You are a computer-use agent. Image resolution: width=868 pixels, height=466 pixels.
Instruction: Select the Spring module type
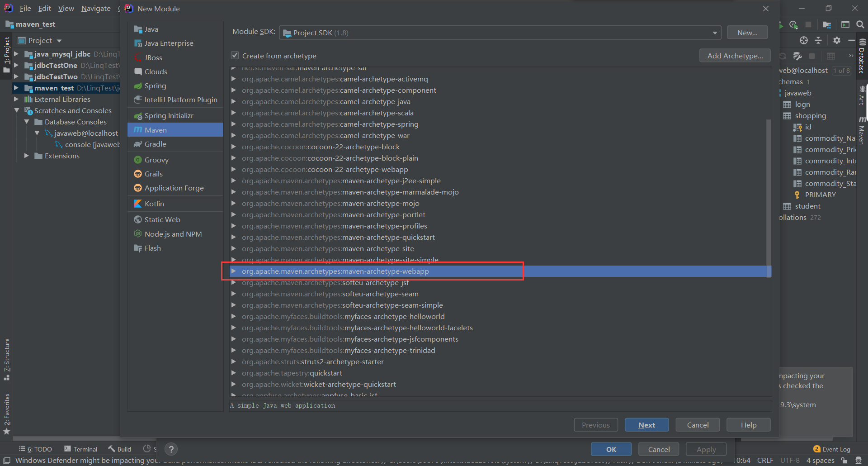[175, 86]
